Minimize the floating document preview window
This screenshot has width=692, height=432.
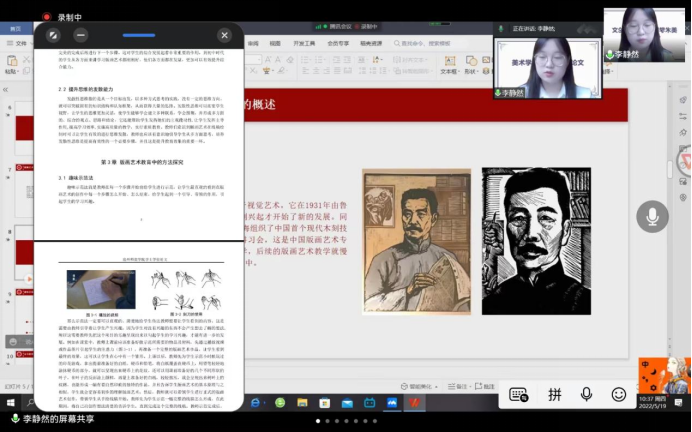click(80, 35)
